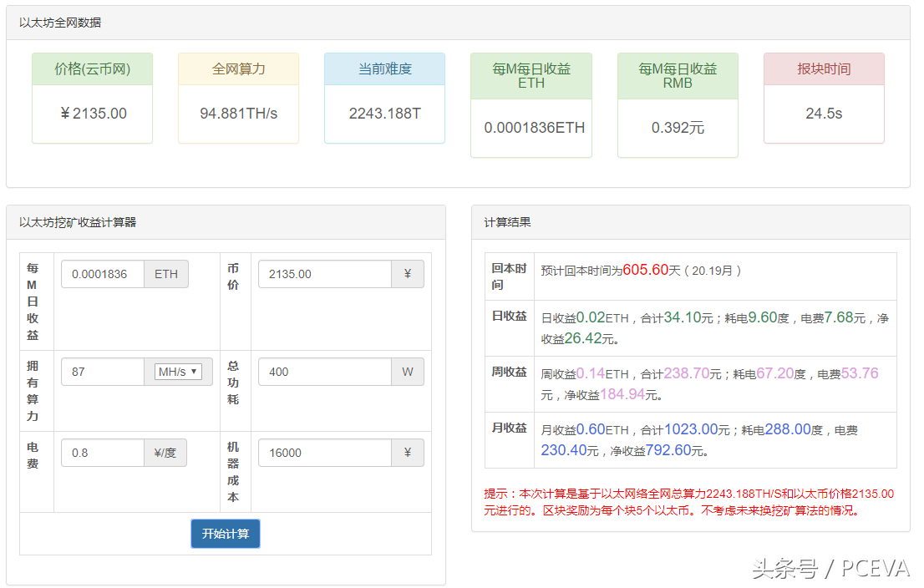The width and height of the screenshot is (924, 588).
Task: Click the 总功耗 form label
Action: coord(233,383)
